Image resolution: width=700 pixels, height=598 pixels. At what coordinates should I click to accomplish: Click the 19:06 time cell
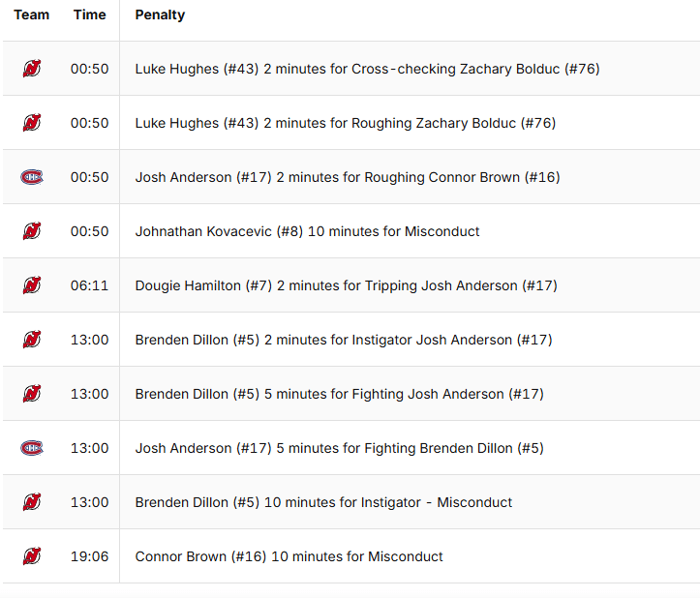pos(89,556)
